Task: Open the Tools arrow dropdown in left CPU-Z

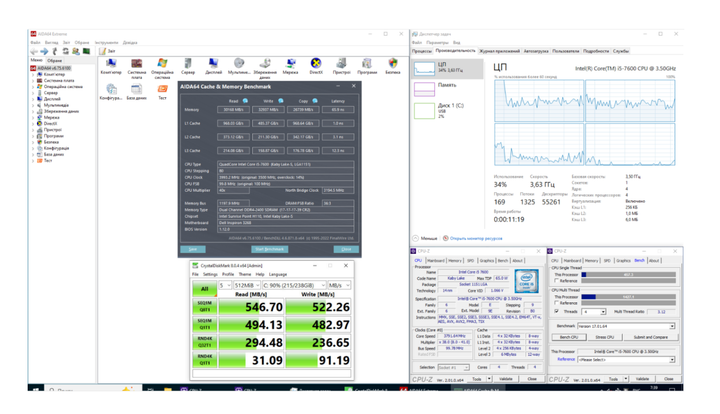Action: 489,379
